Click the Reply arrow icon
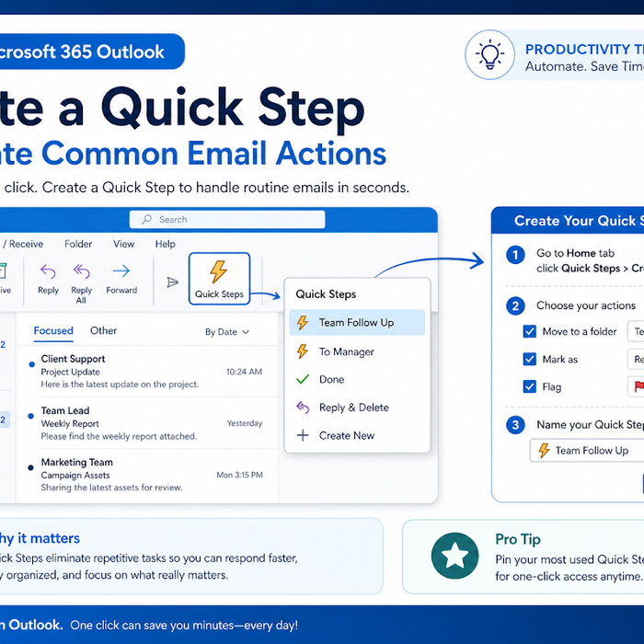644x644 pixels. point(48,271)
